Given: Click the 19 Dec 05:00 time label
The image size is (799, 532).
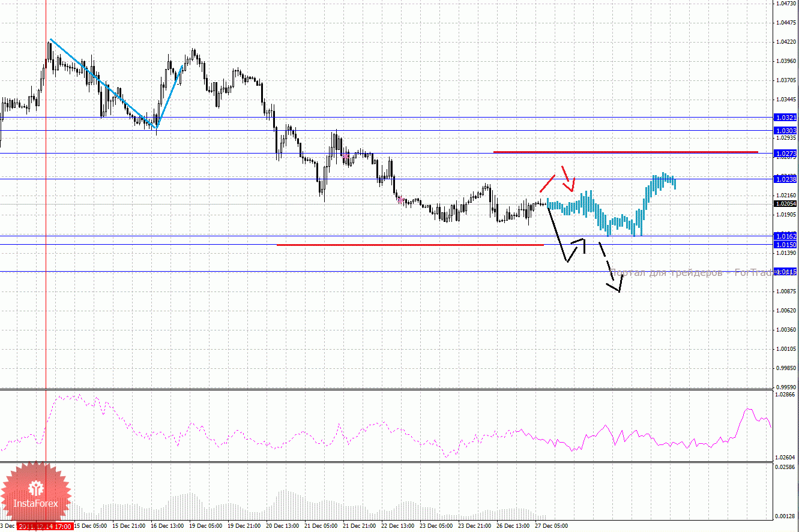Looking at the screenshot, I should [206, 526].
